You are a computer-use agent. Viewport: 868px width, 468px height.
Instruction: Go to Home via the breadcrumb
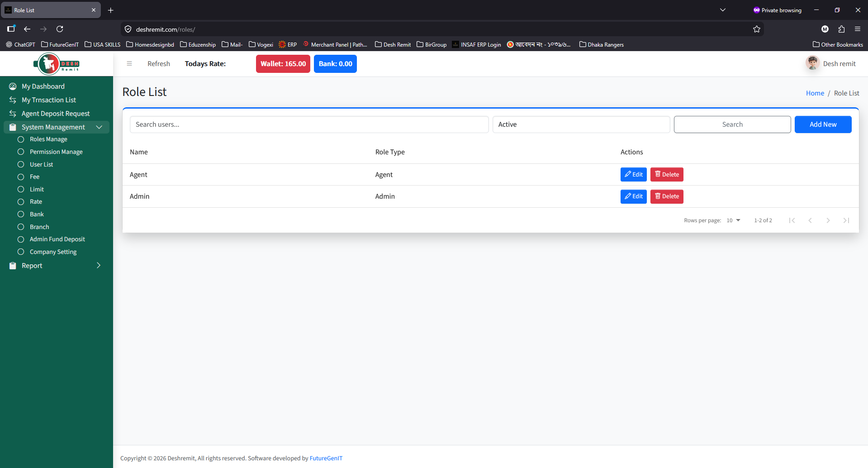[815, 93]
